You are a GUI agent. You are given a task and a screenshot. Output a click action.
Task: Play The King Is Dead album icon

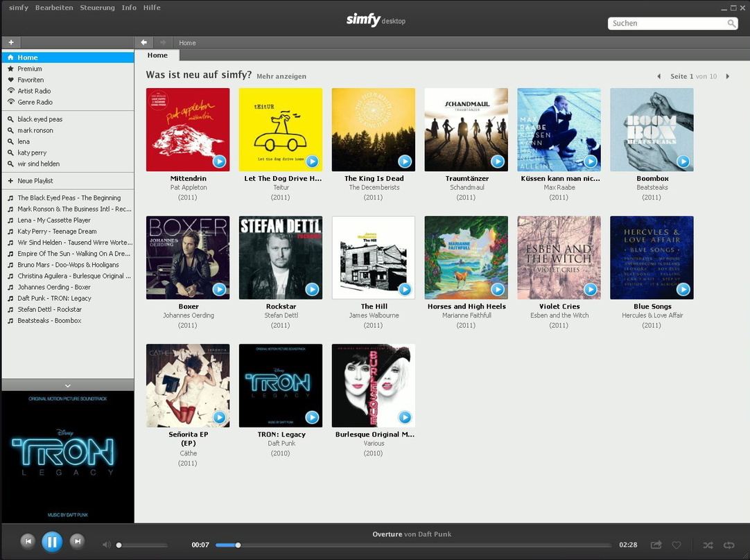click(x=405, y=161)
